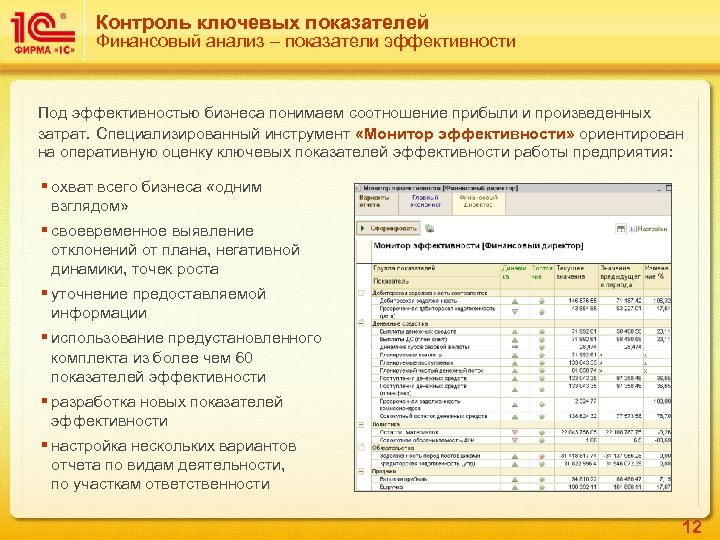Viewport: 720px width, 540px height.
Task: Click the trend triangle in Выплаты денежных средств row
Action: pos(515,332)
